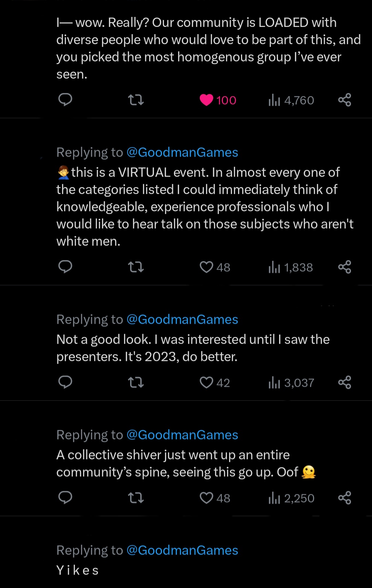Viewport: 372px width, 588px height.
Task: Share the "Not a good look" tweet
Action: 344,382
